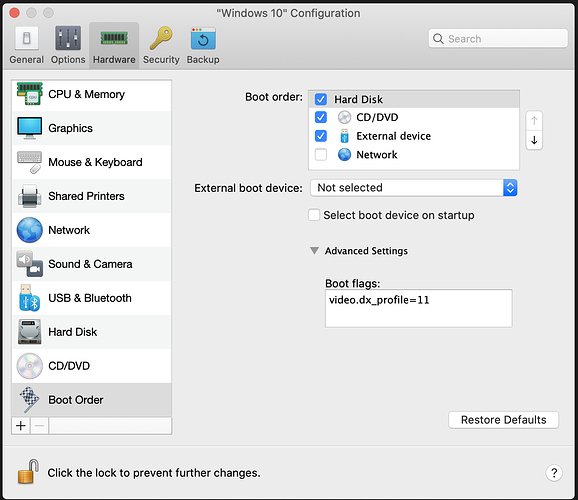Select CD/DVD label in sidebar
The image size is (578, 500).
click(69, 366)
